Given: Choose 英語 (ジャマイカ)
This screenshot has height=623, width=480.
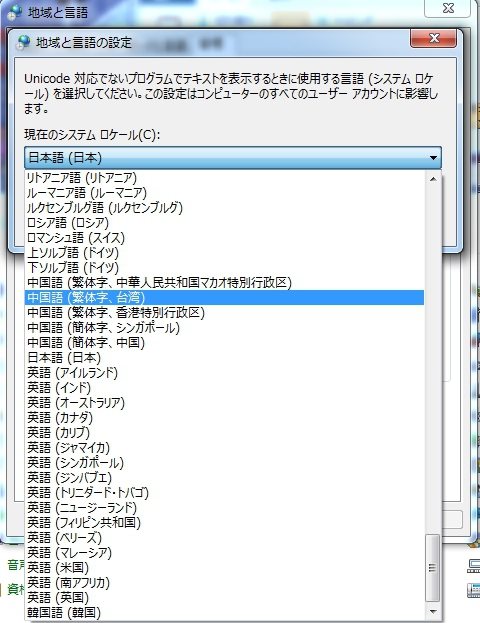Looking at the screenshot, I should (x=224, y=448).
